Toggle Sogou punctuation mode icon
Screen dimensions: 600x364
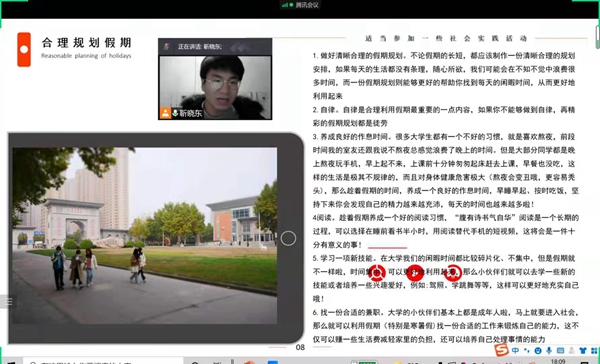(x=527, y=350)
